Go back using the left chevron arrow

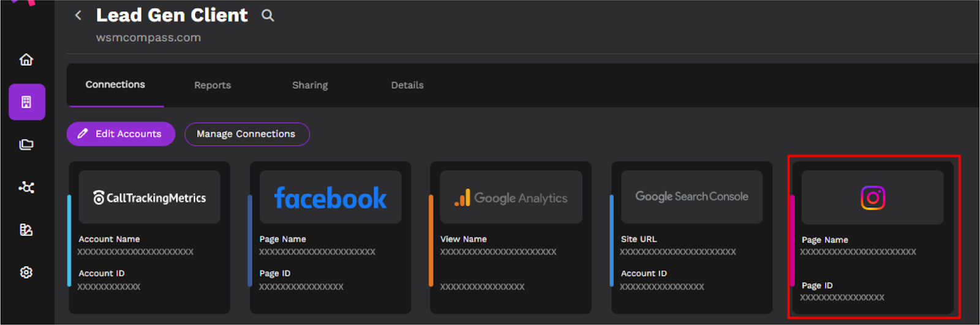78,15
